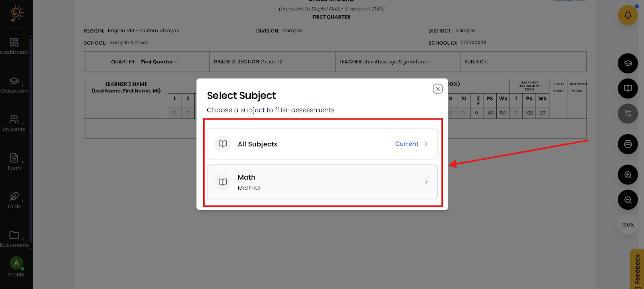644x289 pixels.
Task: Select the All Subjects option
Action: coord(322,144)
